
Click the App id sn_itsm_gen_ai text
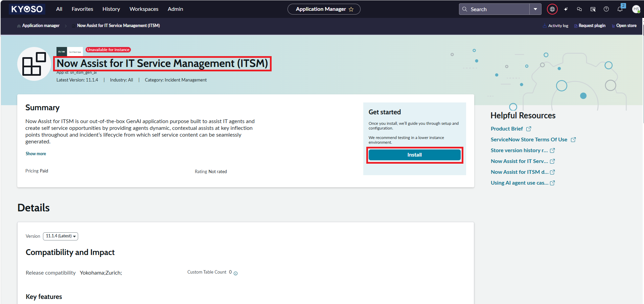click(x=76, y=72)
